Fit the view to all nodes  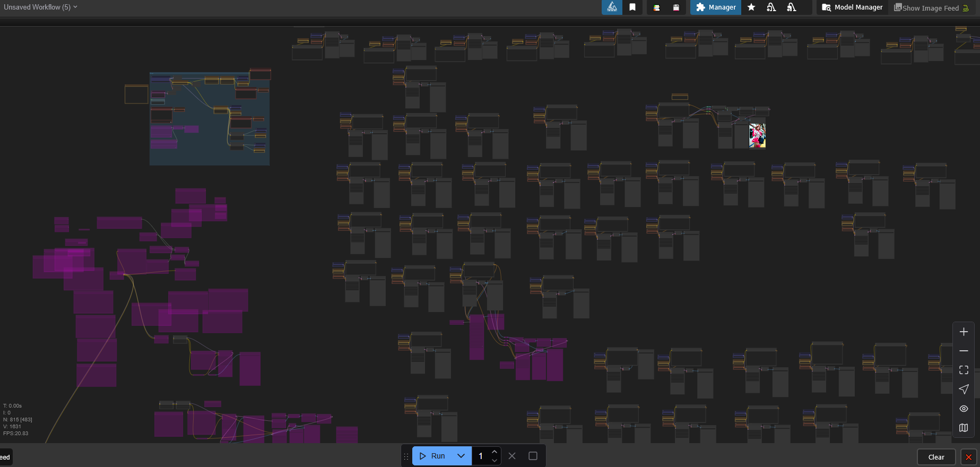coord(964,370)
